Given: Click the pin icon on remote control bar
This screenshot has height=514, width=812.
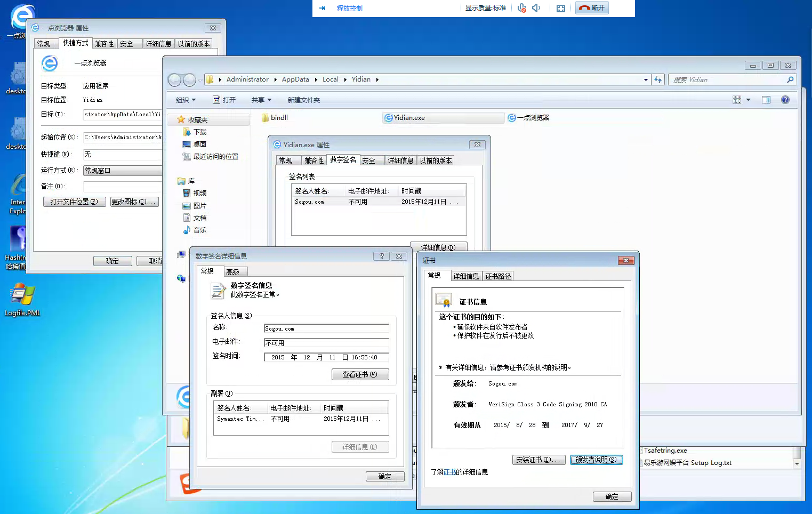Looking at the screenshot, I should point(322,8).
